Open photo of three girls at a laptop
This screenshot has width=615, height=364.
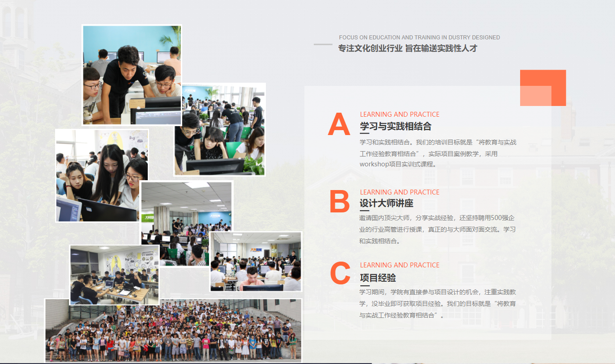(x=102, y=175)
